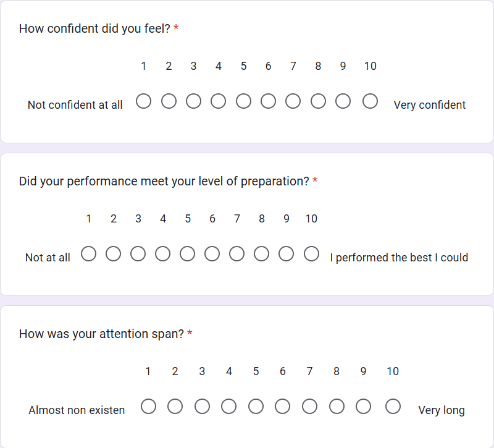Choose 5 on the confidence scale
The height and width of the screenshot is (448, 494).
tap(243, 101)
